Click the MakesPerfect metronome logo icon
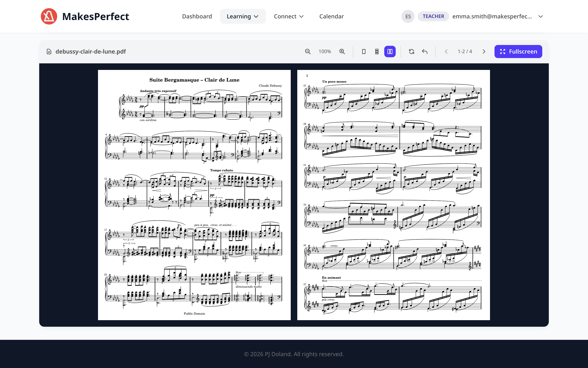Viewport: 588px width, 368px height. coord(49,16)
